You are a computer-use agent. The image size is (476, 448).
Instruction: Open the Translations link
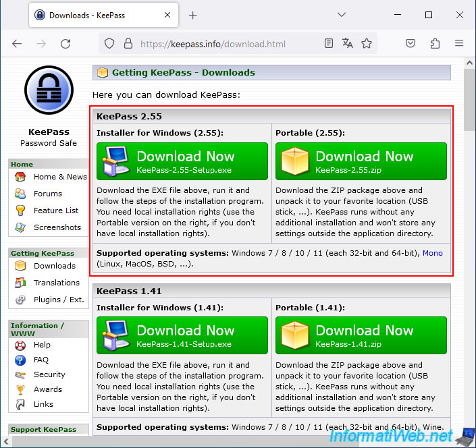coord(57,283)
